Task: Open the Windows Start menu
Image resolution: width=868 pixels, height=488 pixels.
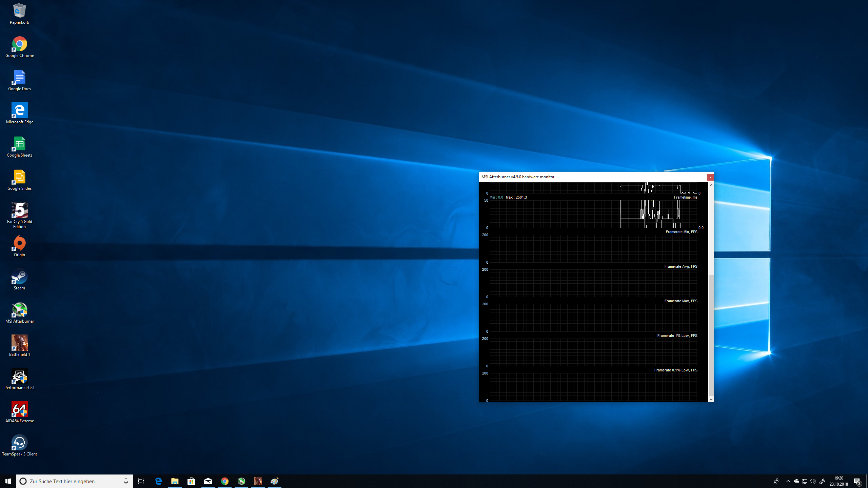Action: tap(8, 481)
